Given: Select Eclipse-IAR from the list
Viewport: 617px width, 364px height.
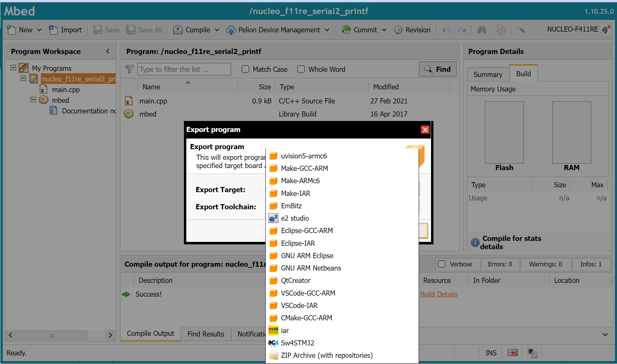Looking at the screenshot, I should [x=342, y=243].
